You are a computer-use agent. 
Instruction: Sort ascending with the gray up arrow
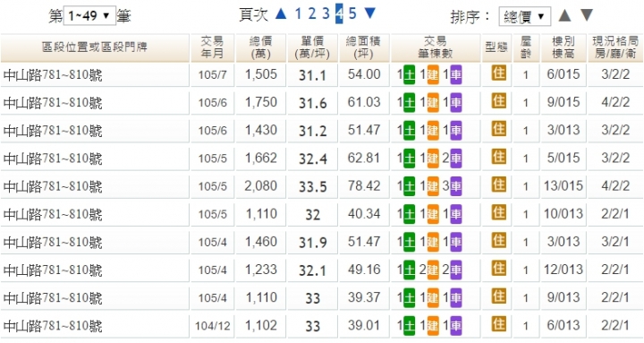(564, 15)
